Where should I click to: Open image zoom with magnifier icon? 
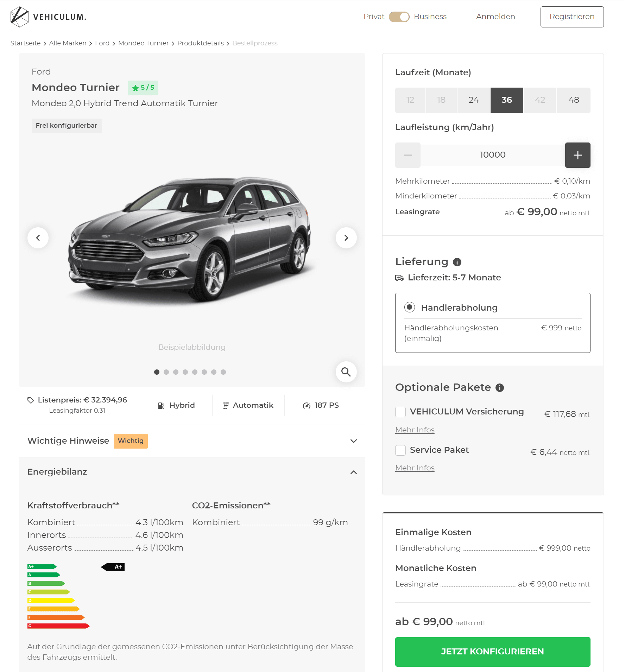click(x=346, y=372)
